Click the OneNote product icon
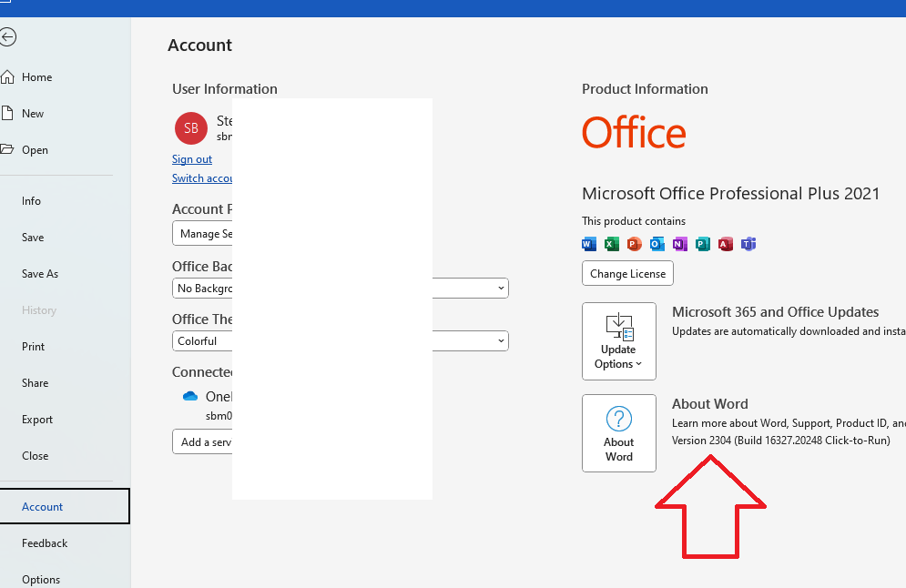Viewport: 906px width, 588px height. click(679, 244)
